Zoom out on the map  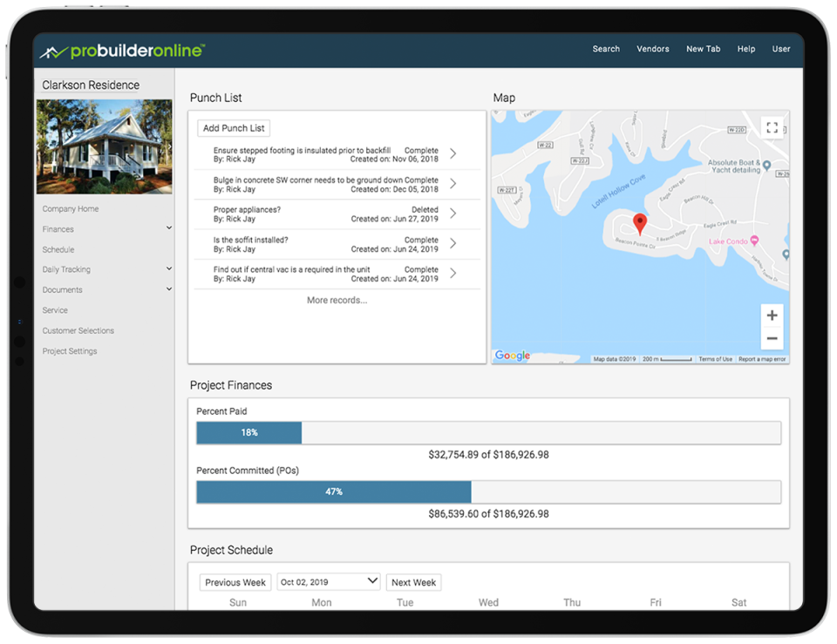(x=771, y=337)
